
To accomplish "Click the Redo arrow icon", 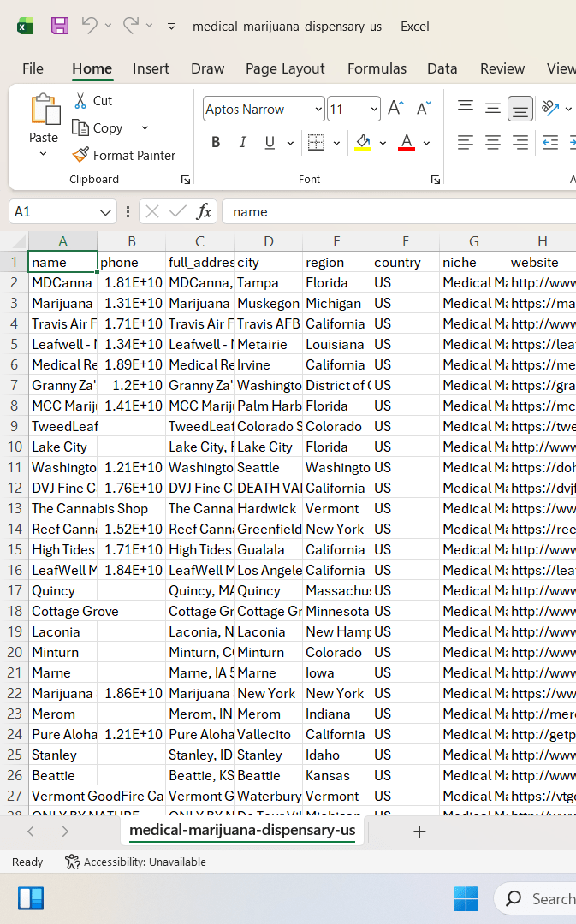I will point(131,26).
